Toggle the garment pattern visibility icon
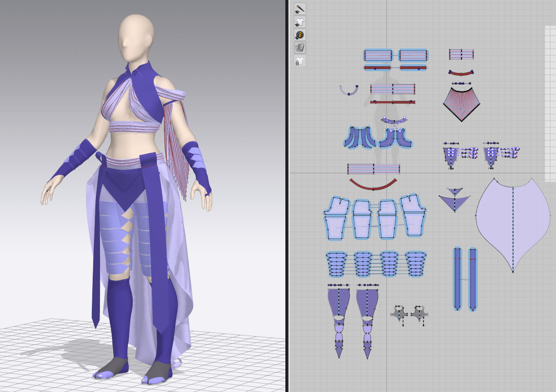Viewport: 556px width, 392px height. click(x=300, y=22)
